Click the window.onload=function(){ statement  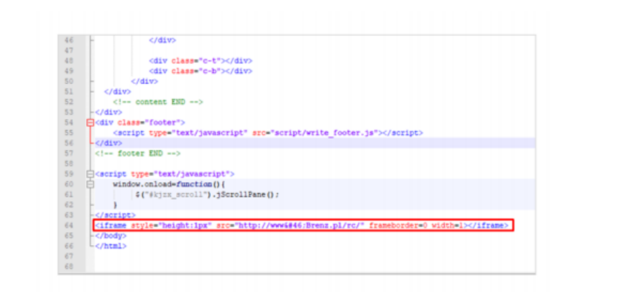170,184
